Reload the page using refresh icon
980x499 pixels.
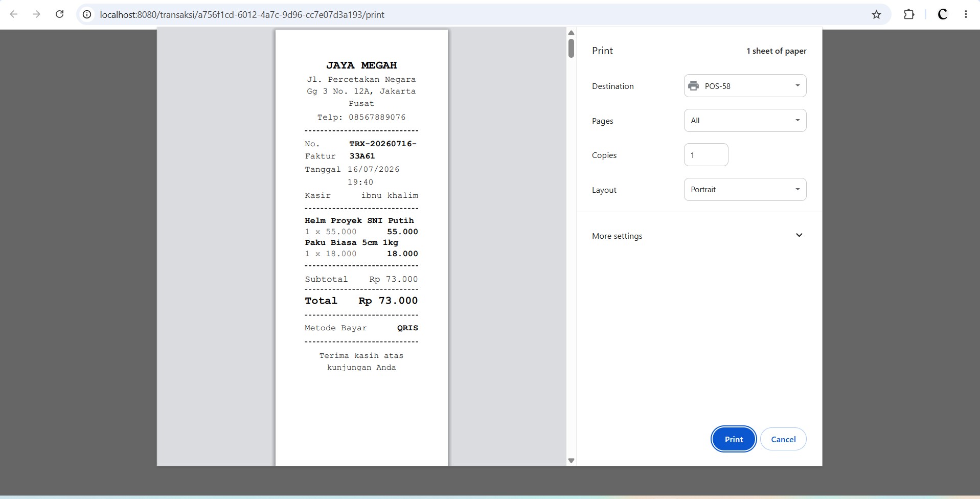(x=59, y=14)
